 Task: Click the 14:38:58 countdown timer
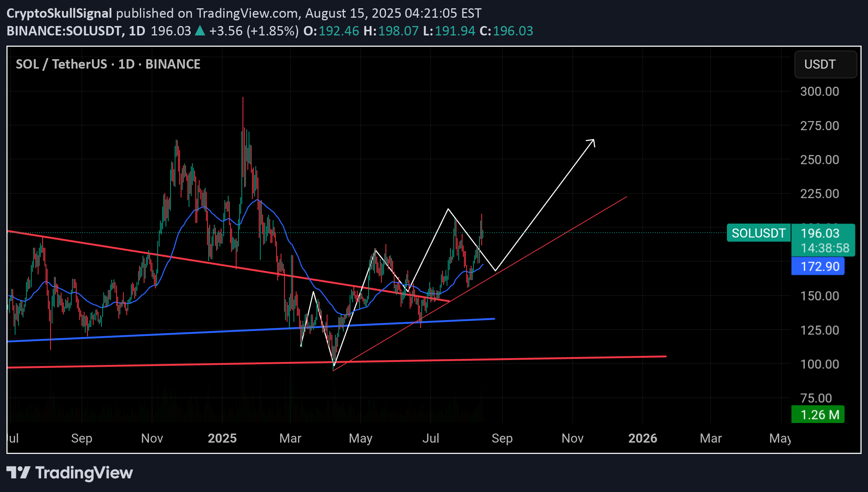pyautogui.click(x=825, y=248)
